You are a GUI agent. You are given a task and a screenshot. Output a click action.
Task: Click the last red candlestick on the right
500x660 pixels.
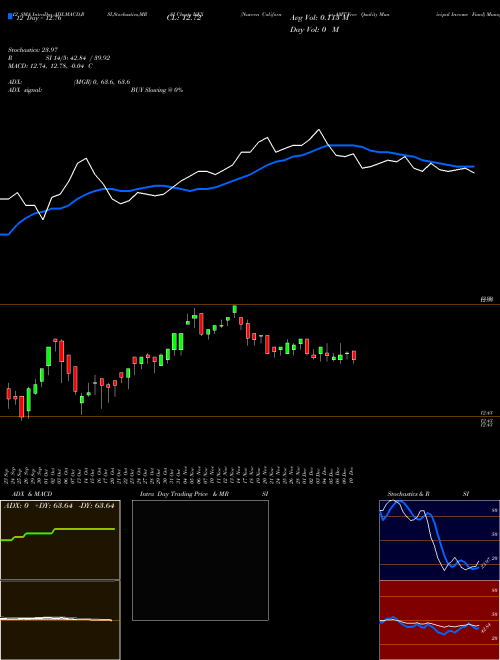coord(354,356)
